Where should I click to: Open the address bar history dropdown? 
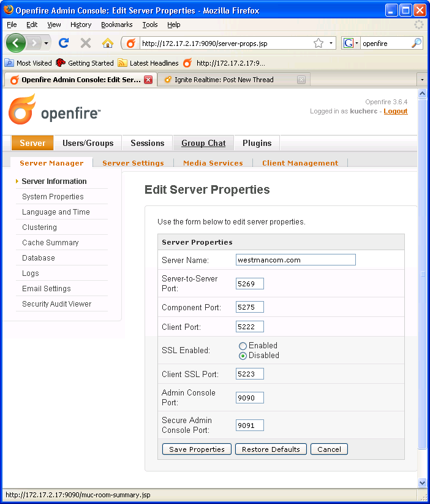click(x=331, y=43)
